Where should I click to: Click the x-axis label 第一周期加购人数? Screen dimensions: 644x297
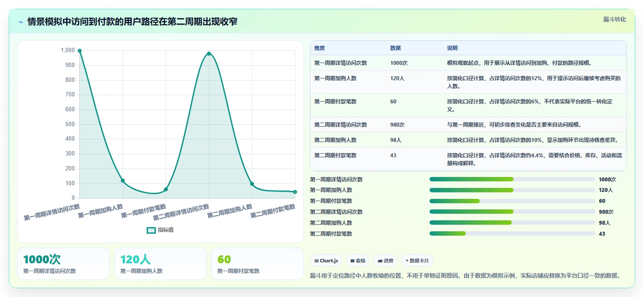tap(101, 210)
